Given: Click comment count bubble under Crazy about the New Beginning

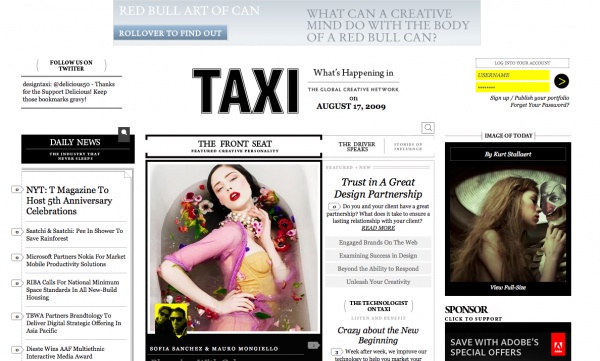Looking at the screenshot, I should point(336,352).
